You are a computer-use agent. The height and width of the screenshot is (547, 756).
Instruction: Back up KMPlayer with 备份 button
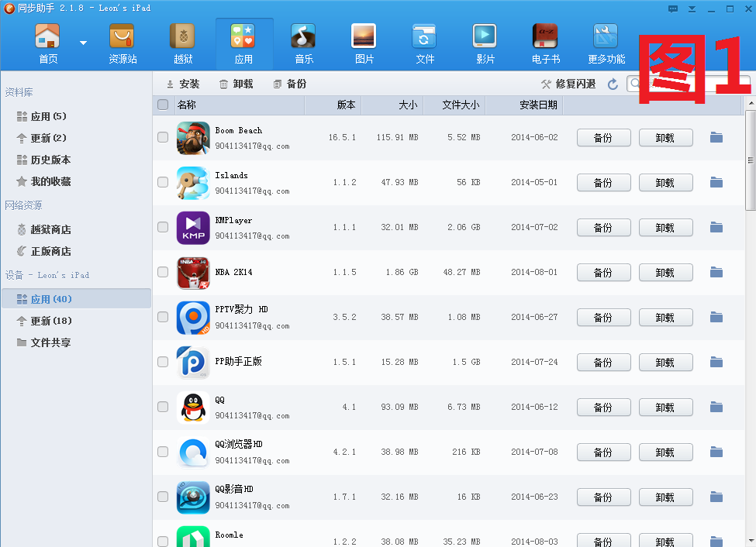click(604, 228)
